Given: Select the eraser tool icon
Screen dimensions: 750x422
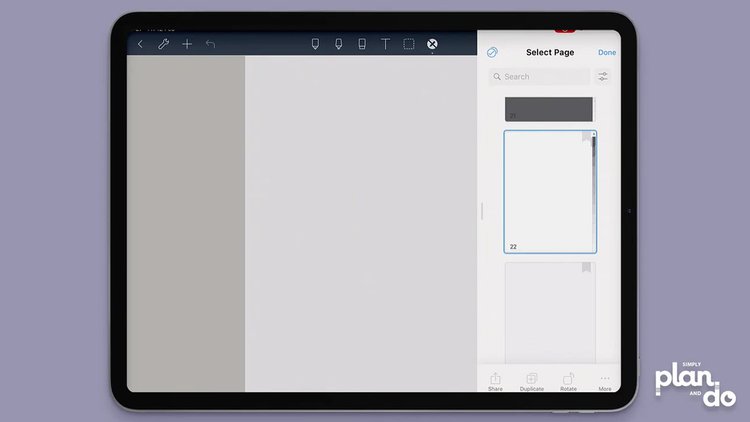Looking at the screenshot, I should coord(362,44).
